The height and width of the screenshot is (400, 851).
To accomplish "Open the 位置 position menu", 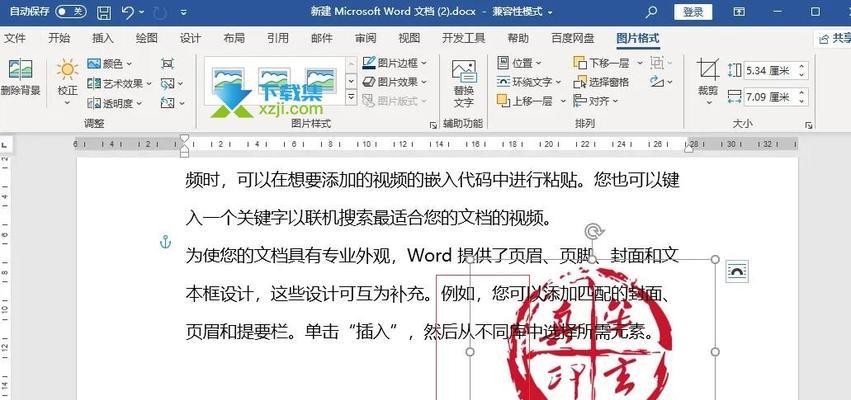I will tap(520, 64).
